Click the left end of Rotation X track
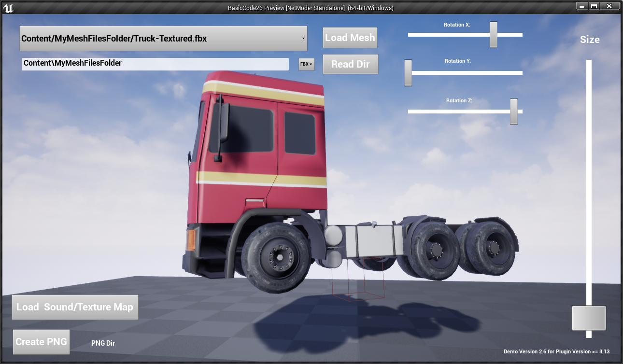The height and width of the screenshot is (364, 623). tap(411, 35)
